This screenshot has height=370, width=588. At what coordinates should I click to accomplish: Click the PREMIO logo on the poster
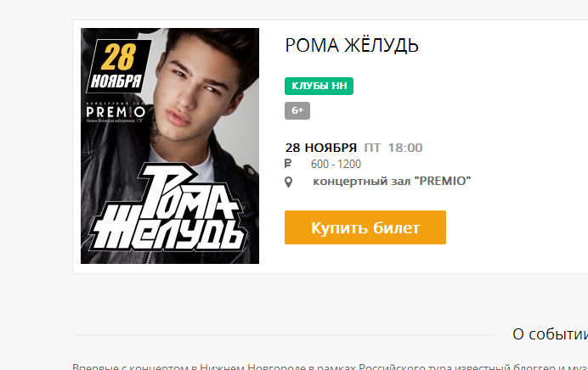[x=116, y=112]
